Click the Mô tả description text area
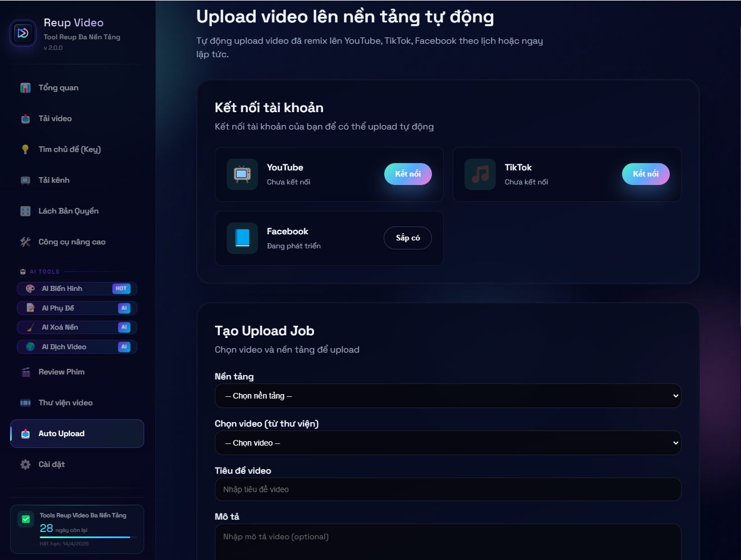The height and width of the screenshot is (560, 741). (x=448, y=542)
